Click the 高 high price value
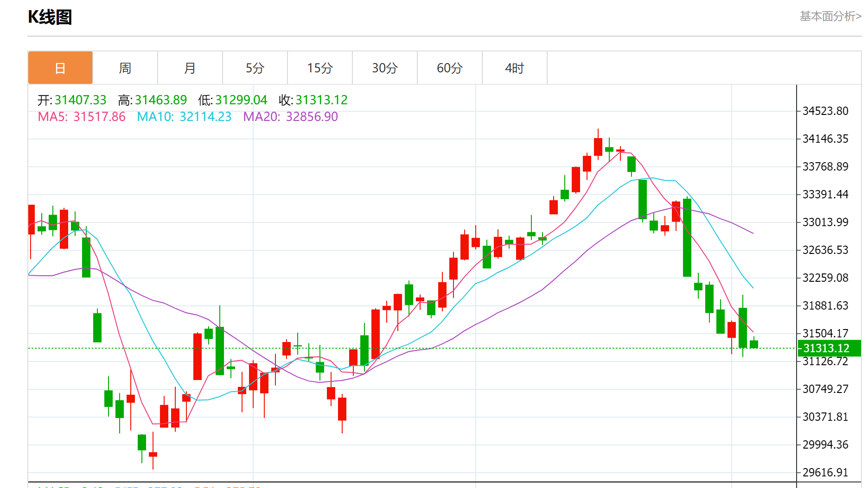Image resolution: width=868 pixels, height=488 pixels. pos(160,100)
